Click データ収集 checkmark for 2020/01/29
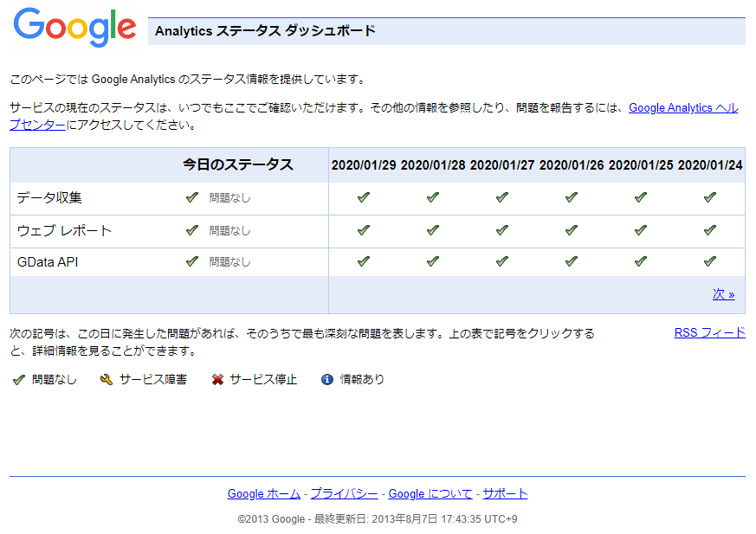 click(364, 197)
